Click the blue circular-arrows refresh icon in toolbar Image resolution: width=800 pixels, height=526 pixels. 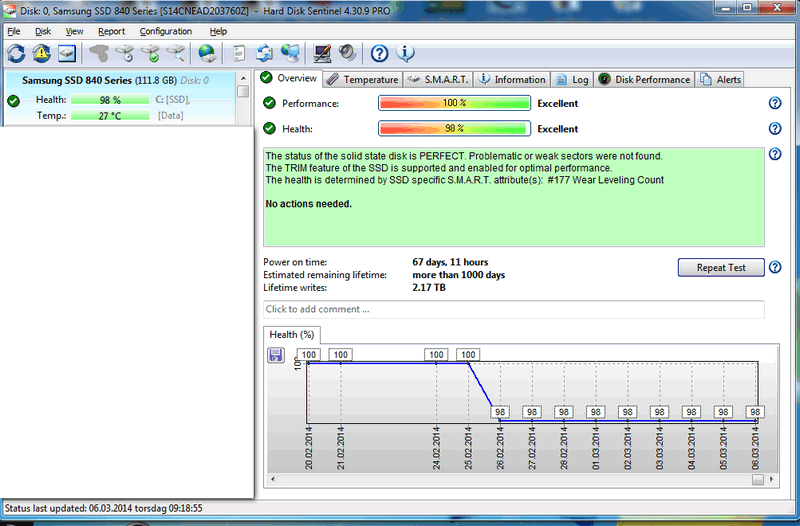pos(16,53)
